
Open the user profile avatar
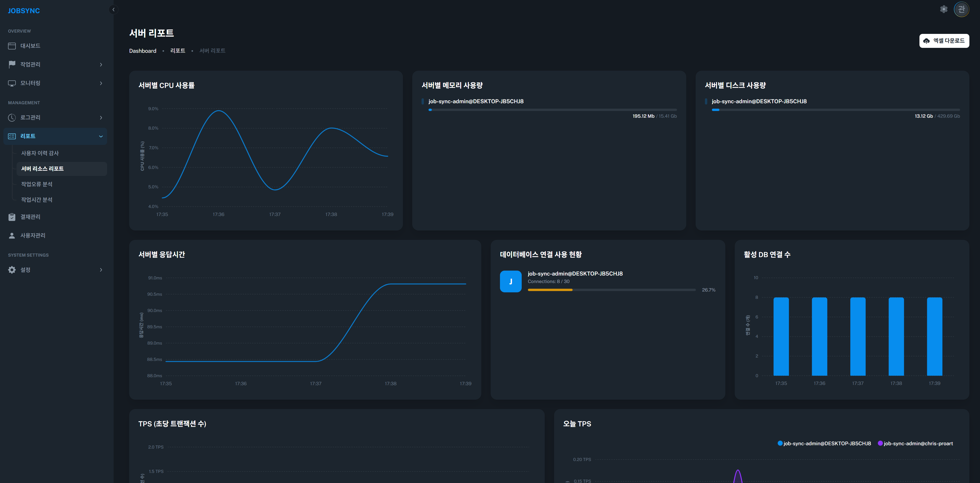click(961, 9)
